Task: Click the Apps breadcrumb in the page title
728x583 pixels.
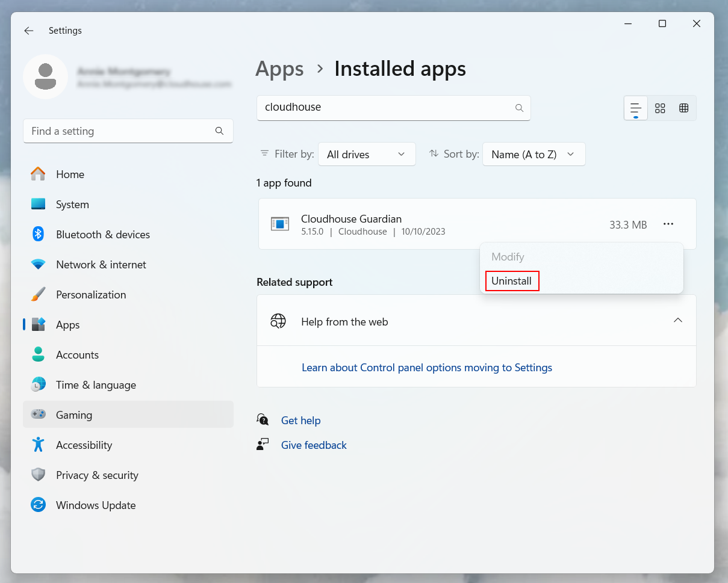Action: 279,69
